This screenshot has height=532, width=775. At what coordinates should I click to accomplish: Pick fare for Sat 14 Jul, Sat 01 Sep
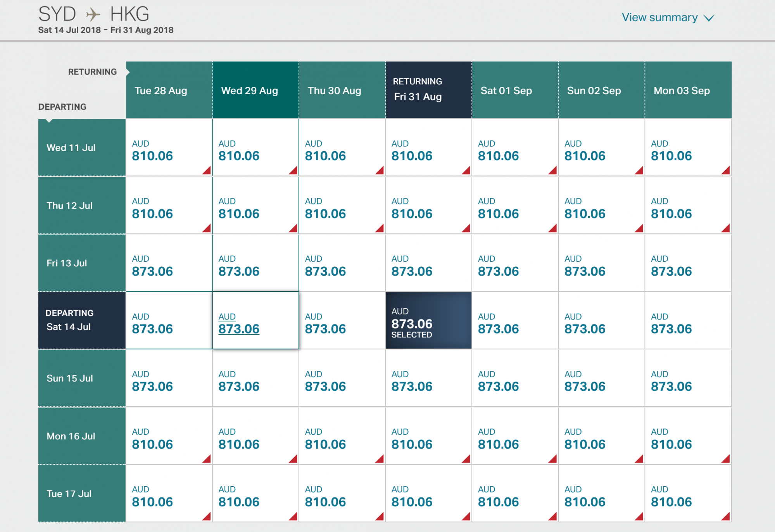(x=515, y=320)
